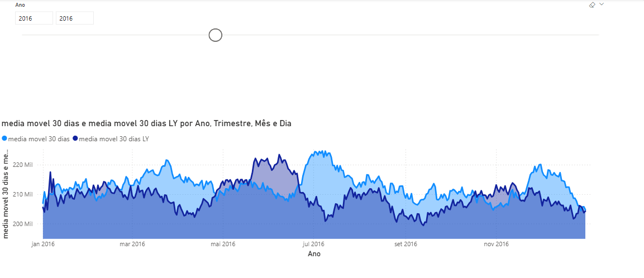Click the dark blue LY legend dot

click(75, 138)
